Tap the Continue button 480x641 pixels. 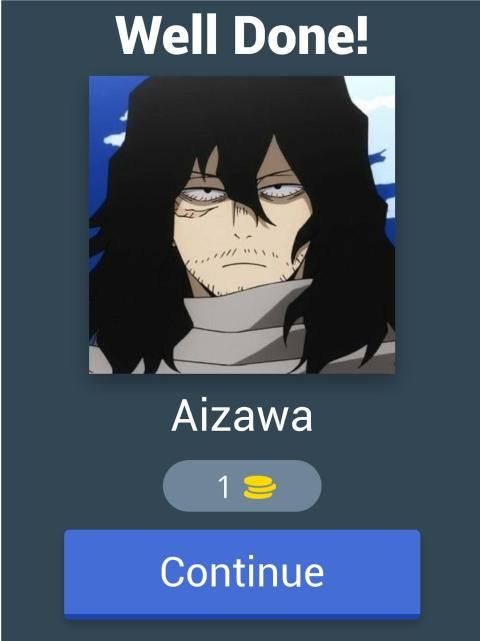tap(242, 574)
